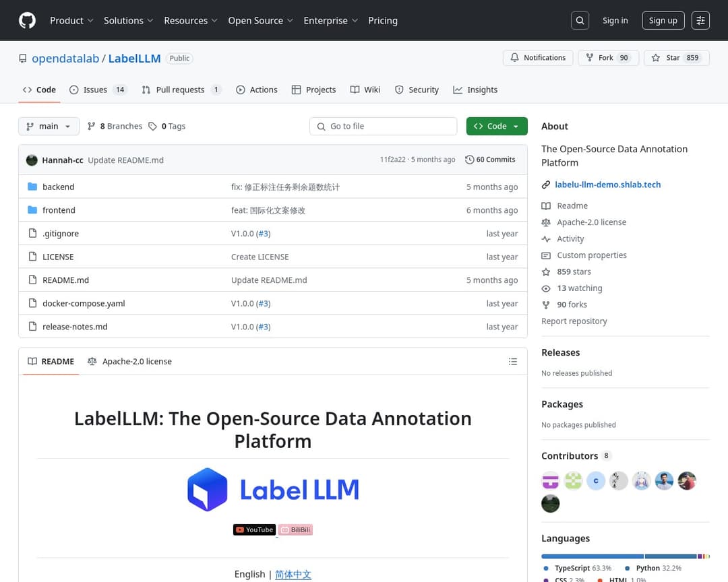The height and width of the screenshot is (582, 728).
Task: Click the contributor avatar with letter C
Action: [x=596, y=481]
